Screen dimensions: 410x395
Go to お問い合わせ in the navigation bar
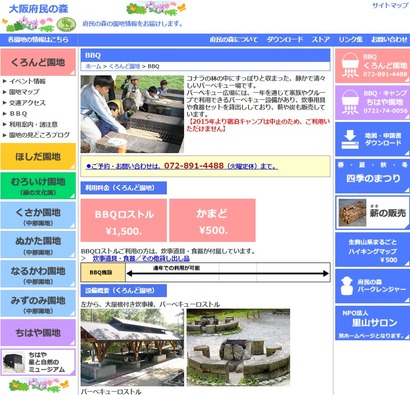[x=389, y=39]
